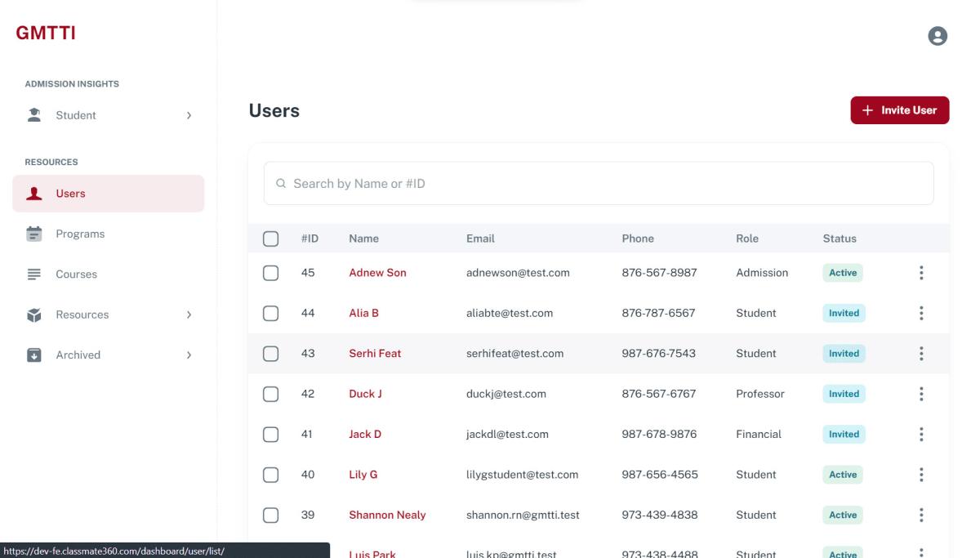Open the three-dot menu for Adnew Son
Viewport: 980px width, 558px height.
(x=921, y=273)
